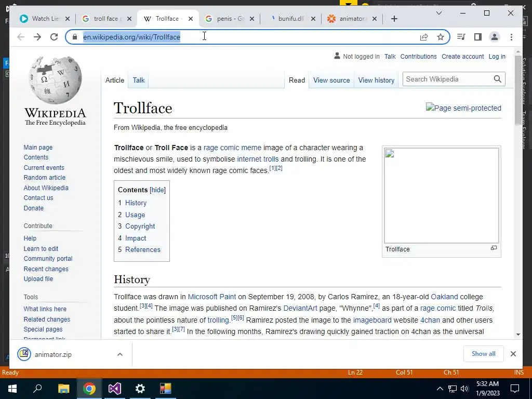Open a new tab with plus button
This screenshot has width=532, height=399.
pyautogui.click(x=394, y=19)
